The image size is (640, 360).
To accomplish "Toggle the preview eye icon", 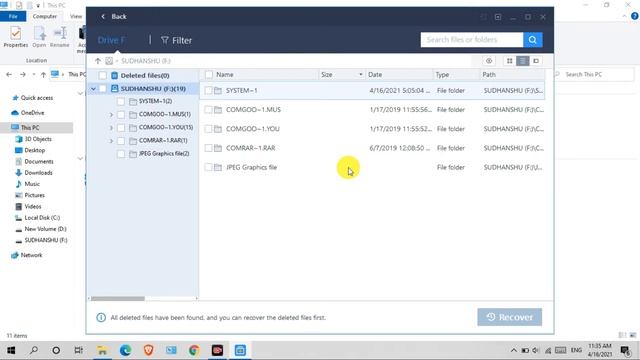I will tap(489, 61).
